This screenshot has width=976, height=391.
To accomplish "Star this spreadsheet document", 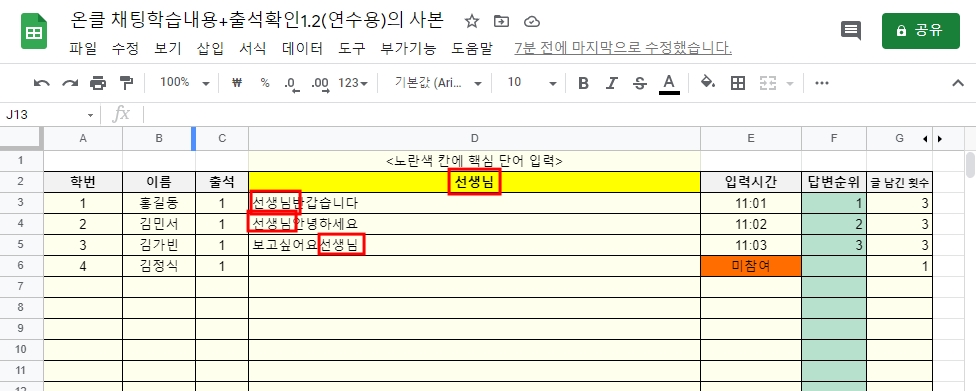I will coord(472,22).
